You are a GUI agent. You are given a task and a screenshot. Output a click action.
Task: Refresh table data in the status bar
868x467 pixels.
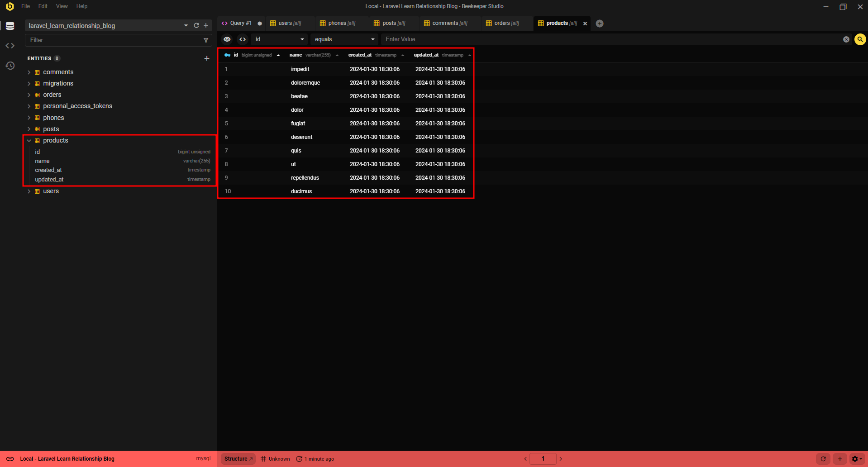coord(823,459)
